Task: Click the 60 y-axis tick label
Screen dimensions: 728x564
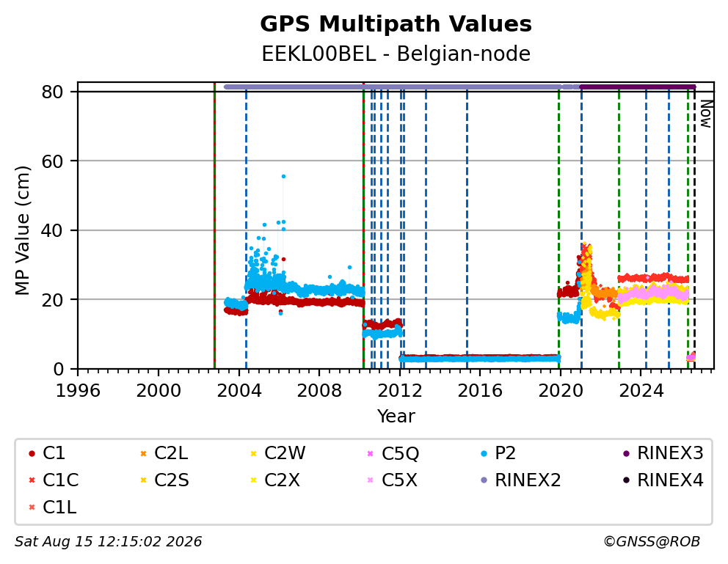Action: click(x=52, y=161)
